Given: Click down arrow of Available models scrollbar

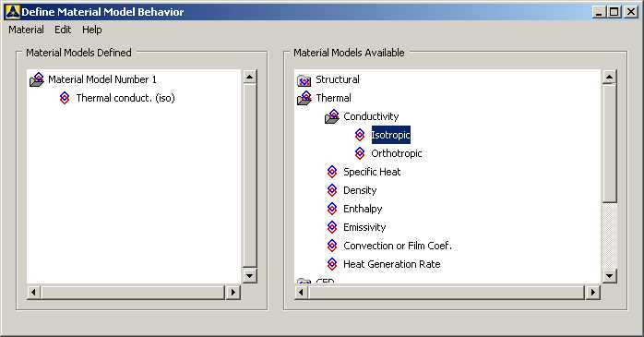Looking at the screenshot, I should tap(609, 276).
